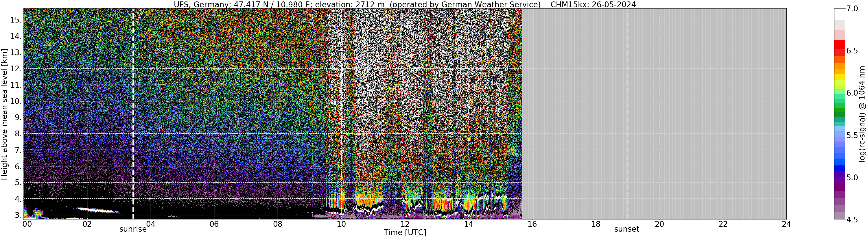Click the '9.' height tick label
Viewport: 868px width, 238px height.
click(18, 118)
